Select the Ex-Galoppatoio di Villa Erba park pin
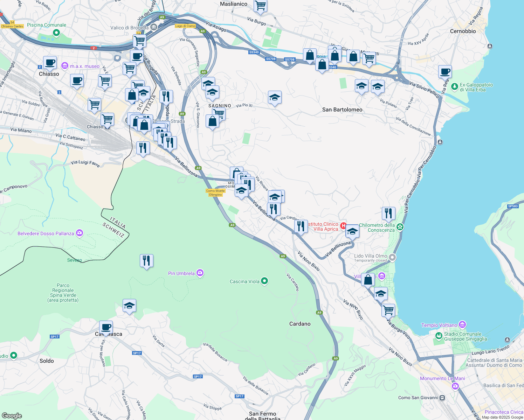The width and height of the screenshot is (524, 420). point(455,86)
